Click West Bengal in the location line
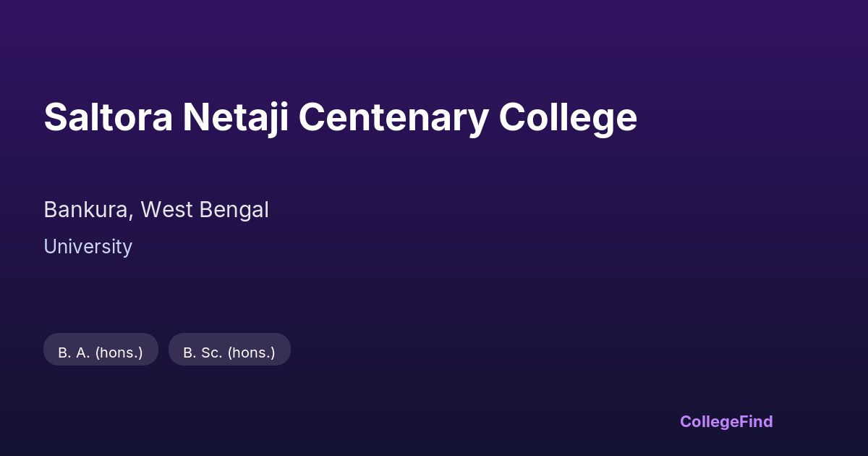This screenshot has width=868, height=456. click(205, 210)
